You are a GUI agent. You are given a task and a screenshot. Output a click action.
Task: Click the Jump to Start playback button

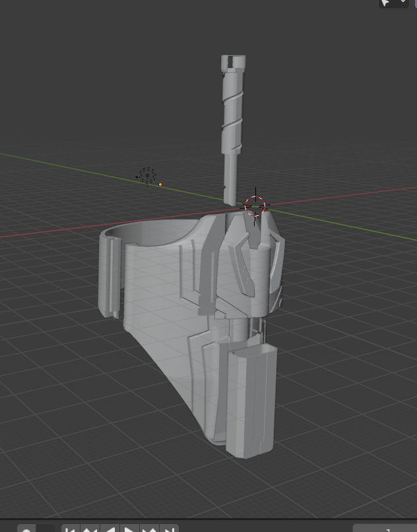click(70, 529)
